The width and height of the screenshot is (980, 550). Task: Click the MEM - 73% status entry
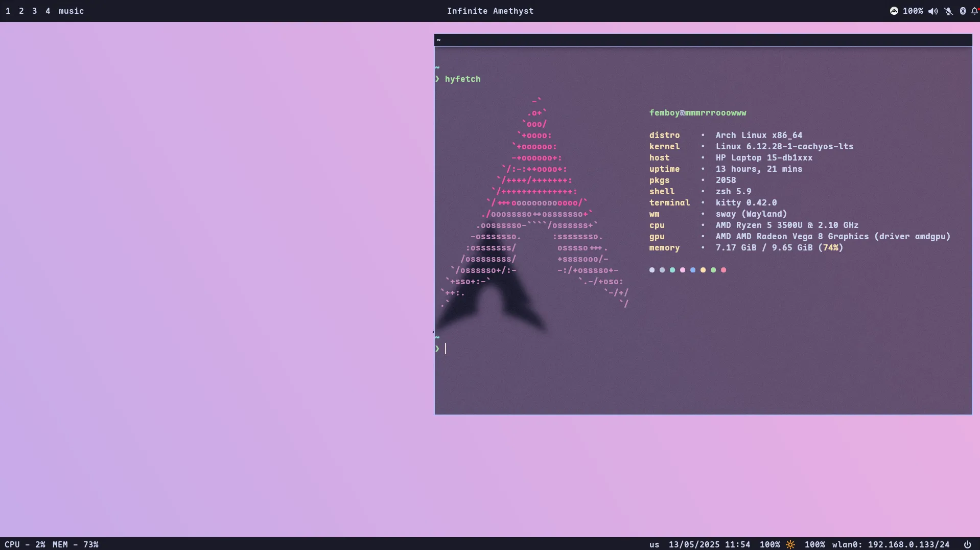click(76, 544)
